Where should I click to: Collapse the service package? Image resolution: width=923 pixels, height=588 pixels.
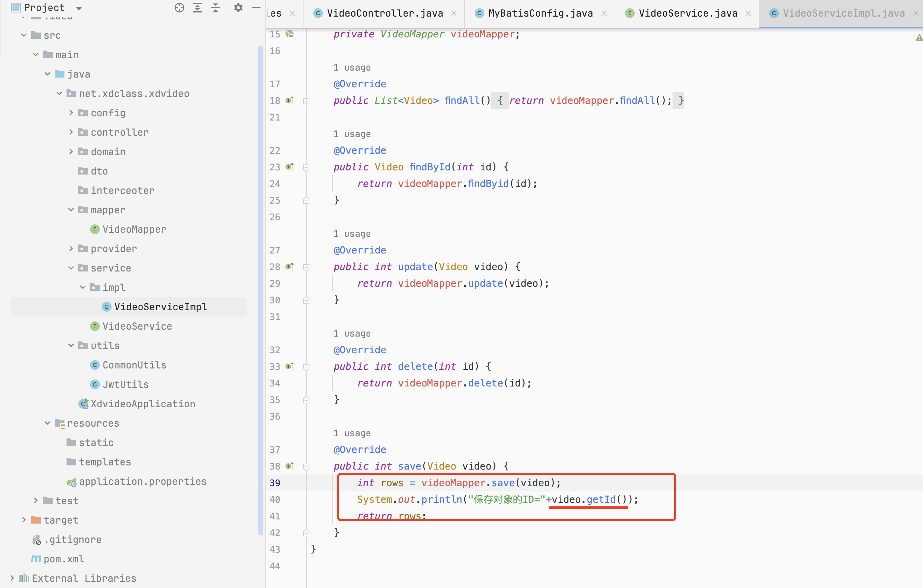tap(71, 268)
